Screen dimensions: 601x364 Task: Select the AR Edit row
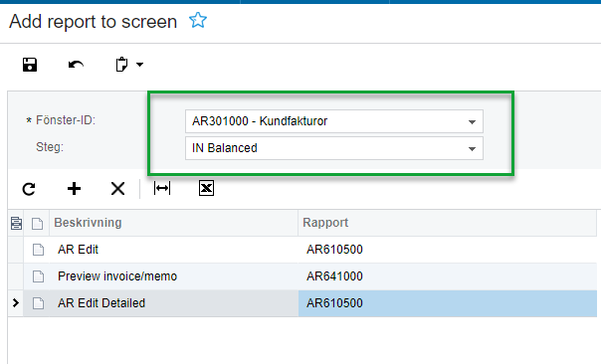point(302,250)
